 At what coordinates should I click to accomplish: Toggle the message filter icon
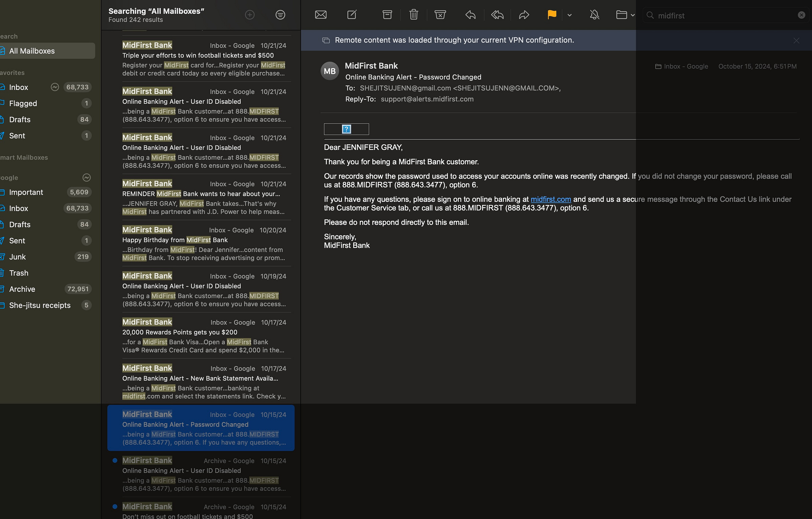[x=280, y=15]
